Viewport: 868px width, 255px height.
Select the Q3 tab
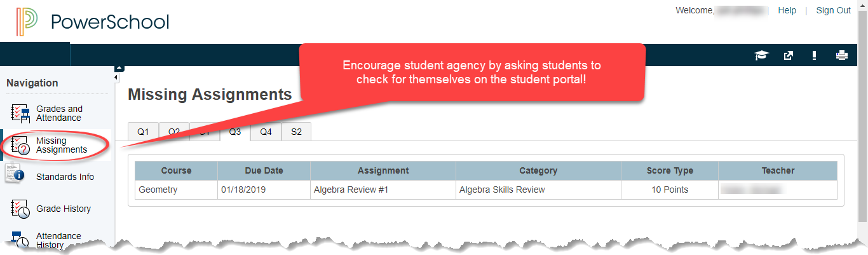point(235,132)
